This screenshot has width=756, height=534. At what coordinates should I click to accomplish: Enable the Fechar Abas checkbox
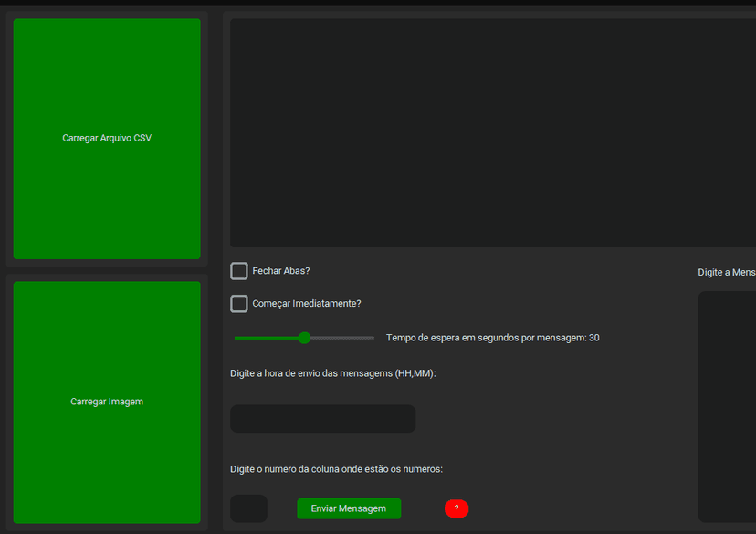(x=239, y=271)
